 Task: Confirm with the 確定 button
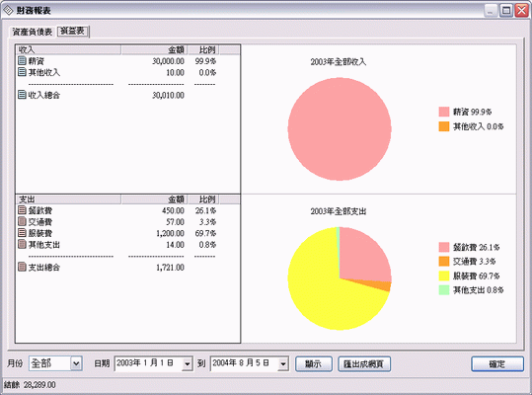[x=497, y=364]
